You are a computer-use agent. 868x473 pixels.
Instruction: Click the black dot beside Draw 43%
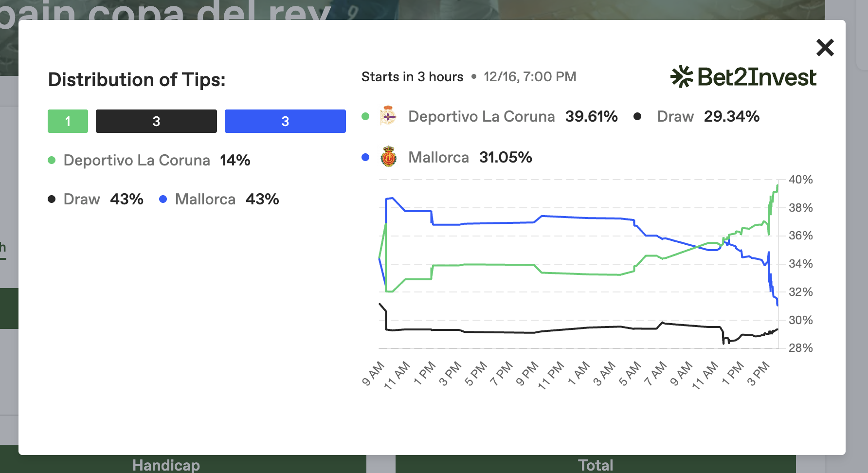(x=52, y=199)
